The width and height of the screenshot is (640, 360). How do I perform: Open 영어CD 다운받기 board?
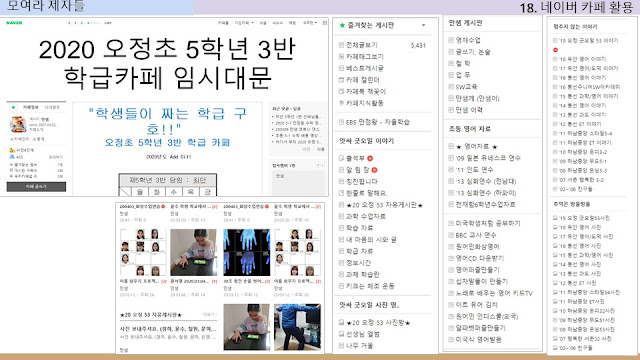[480, 258]
